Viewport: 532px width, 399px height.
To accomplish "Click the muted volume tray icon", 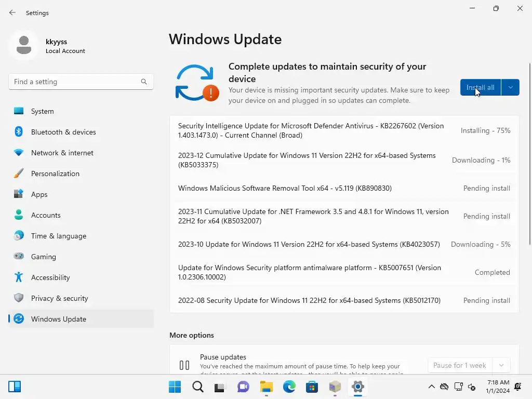I will click(472, 387).
